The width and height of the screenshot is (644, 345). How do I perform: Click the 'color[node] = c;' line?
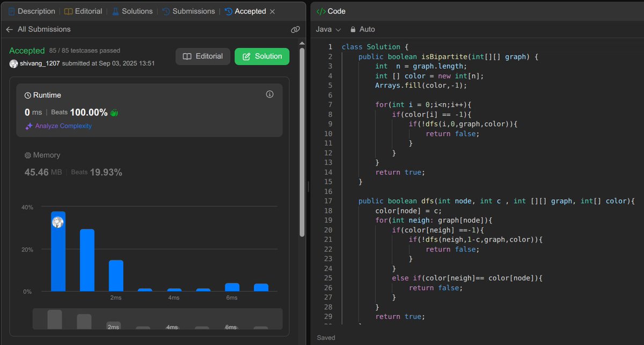click(x=408, y=211)
